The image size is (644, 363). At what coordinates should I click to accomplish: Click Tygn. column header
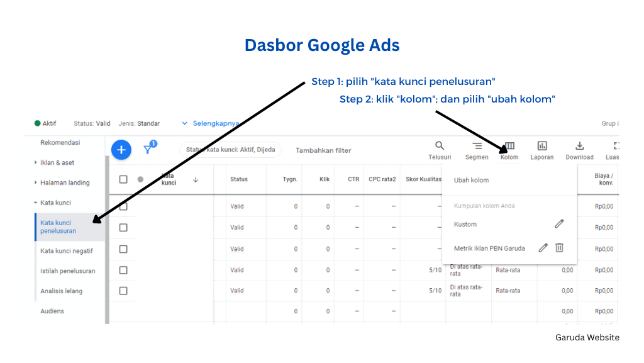point(290,179)
